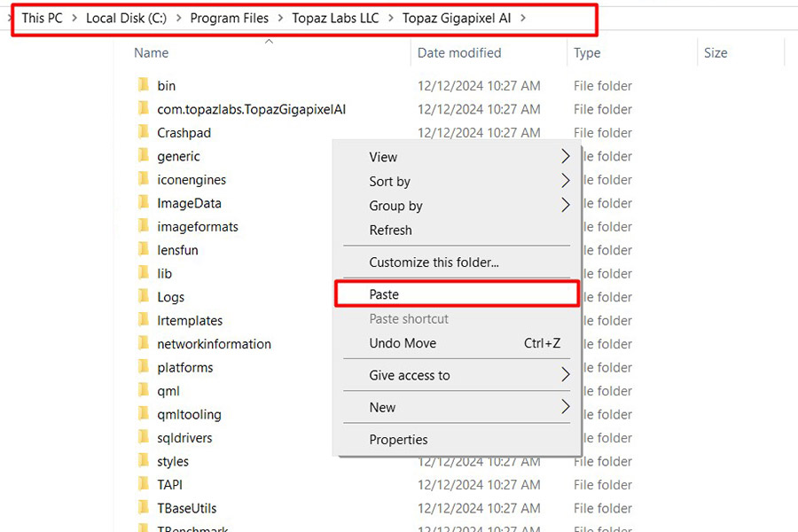
Task: Select the com.topazlabs.TopazGigapixelAI folder name
Action: 252,109
